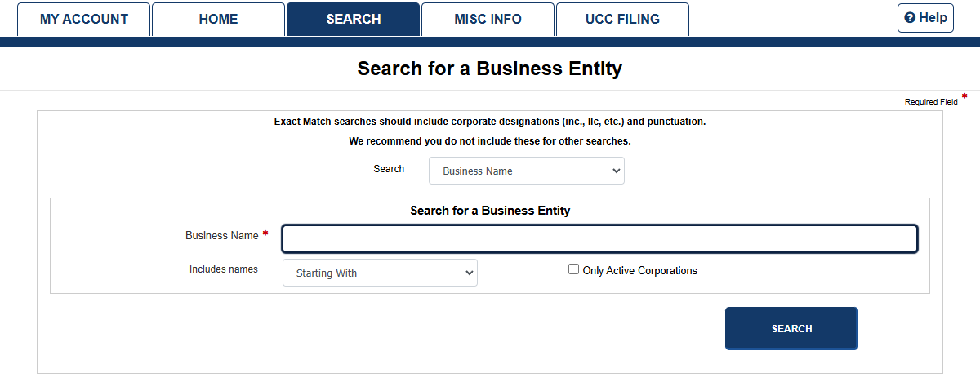This screenshot has width=980, height=378.
Task: Open the MY ACCOUNT tab
Action: tap(84, 20)
